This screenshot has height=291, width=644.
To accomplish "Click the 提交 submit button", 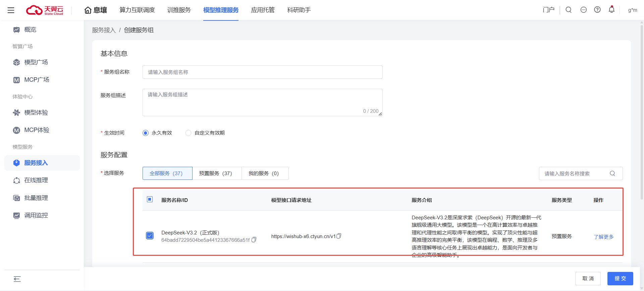I will click(620, 279).
